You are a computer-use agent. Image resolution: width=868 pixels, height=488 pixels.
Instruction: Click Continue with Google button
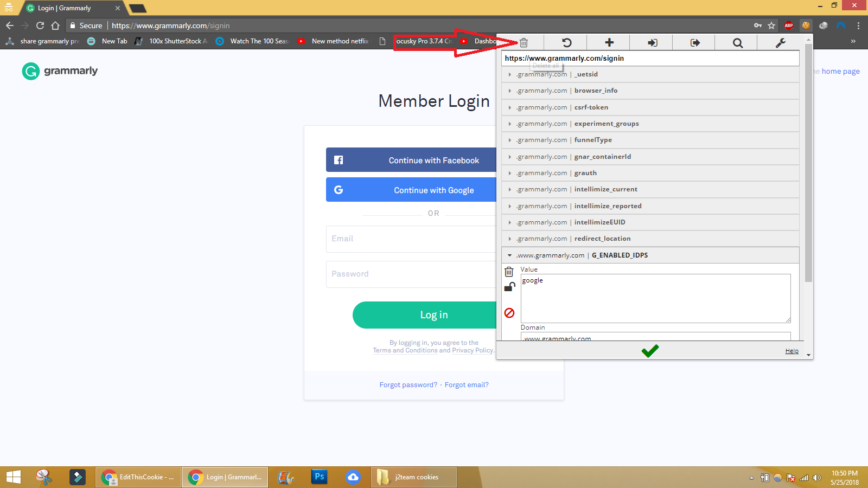411,190
